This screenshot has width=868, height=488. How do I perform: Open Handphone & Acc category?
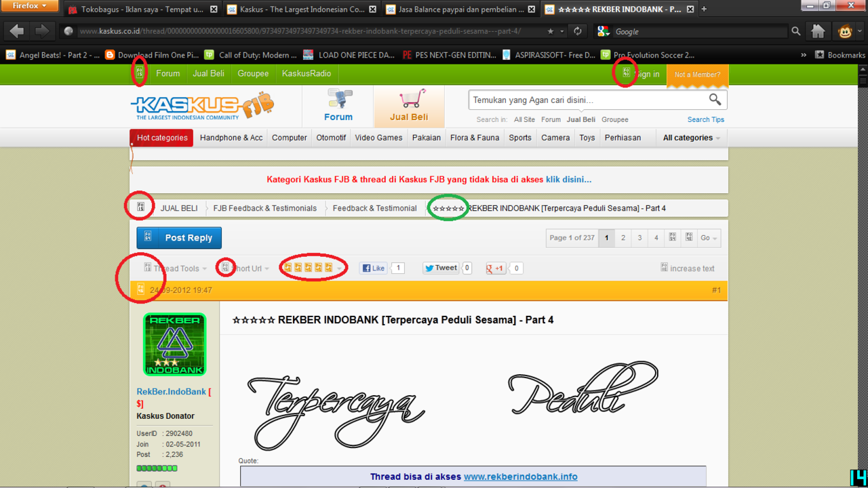[231, 138]
